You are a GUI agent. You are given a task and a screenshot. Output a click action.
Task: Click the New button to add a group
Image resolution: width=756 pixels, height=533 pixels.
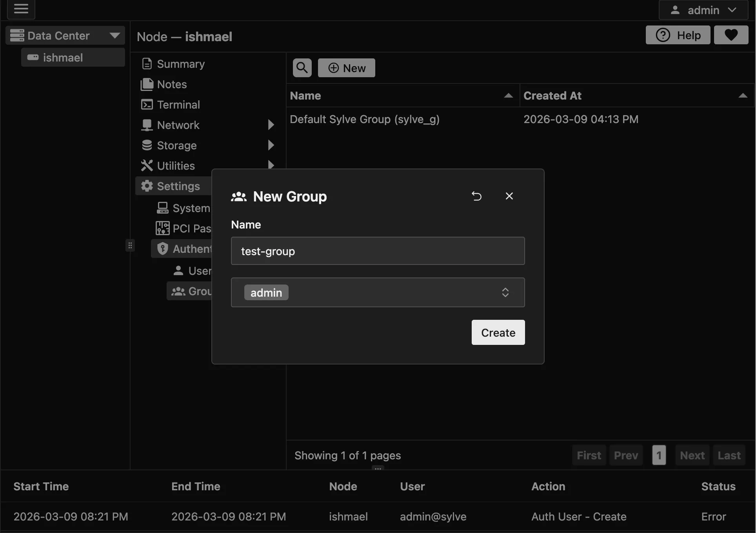pos(346,67)
